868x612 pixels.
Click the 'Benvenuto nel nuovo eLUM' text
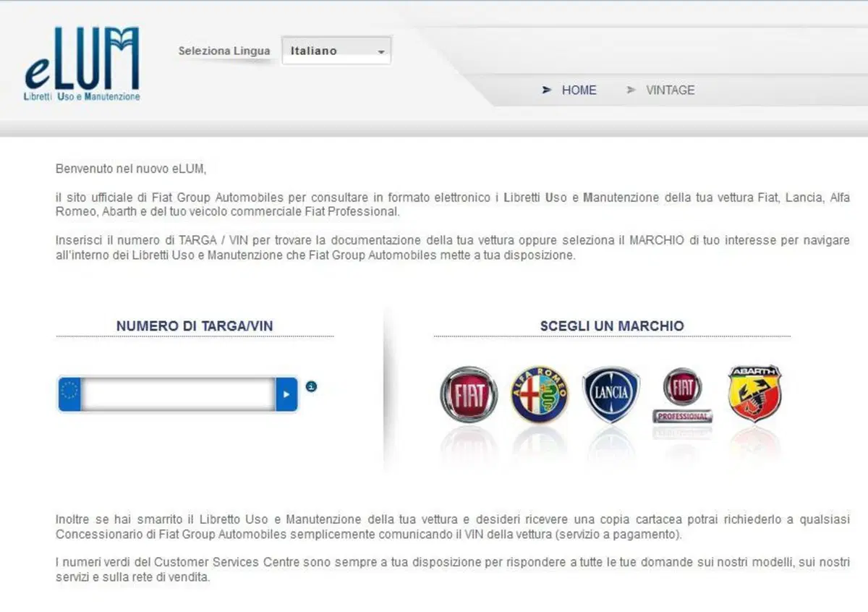point(131,169)
